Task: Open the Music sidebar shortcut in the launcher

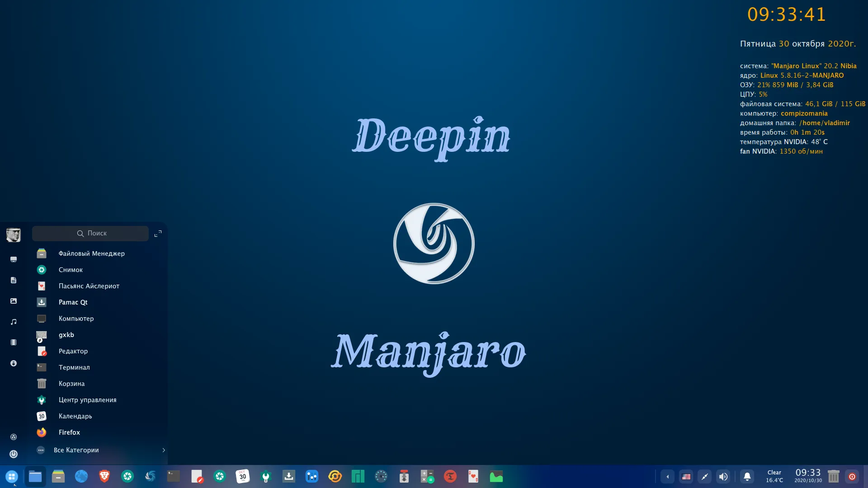Action: (14, 322)
